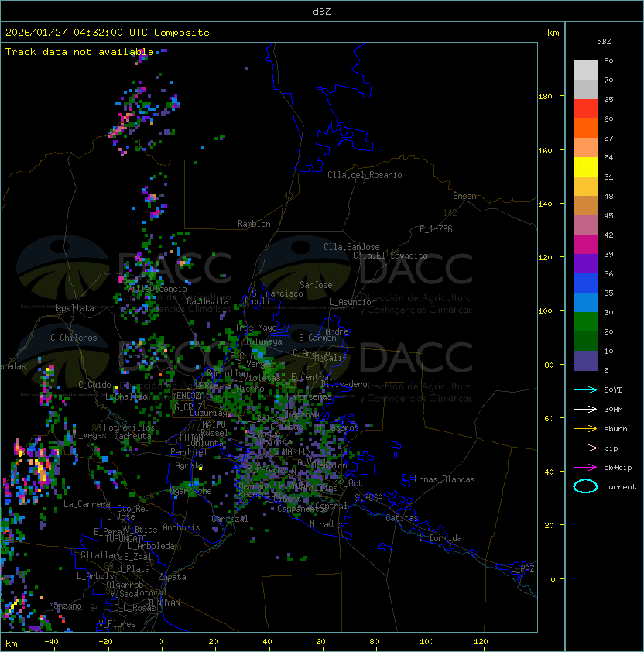This screenshot has width=644, height=652.
Task: Click the magenta eb+bip arrow in legend
Action: click(x=585, y=468)
